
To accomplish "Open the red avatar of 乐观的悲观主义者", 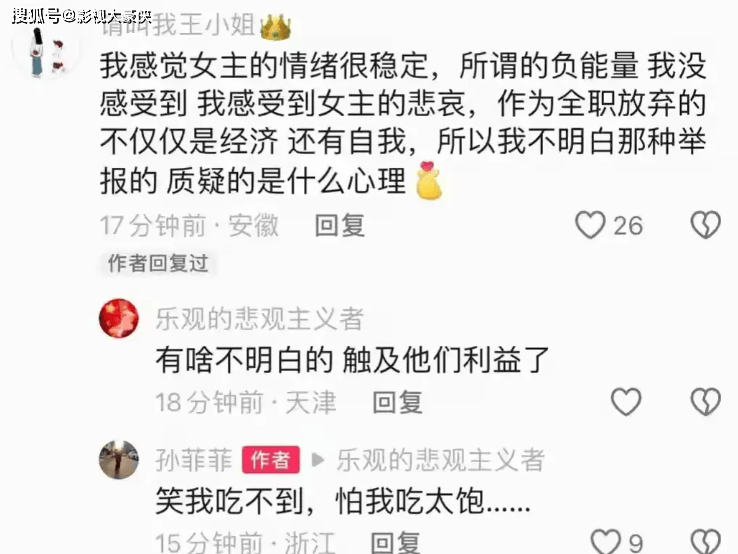I will [119, 318].
